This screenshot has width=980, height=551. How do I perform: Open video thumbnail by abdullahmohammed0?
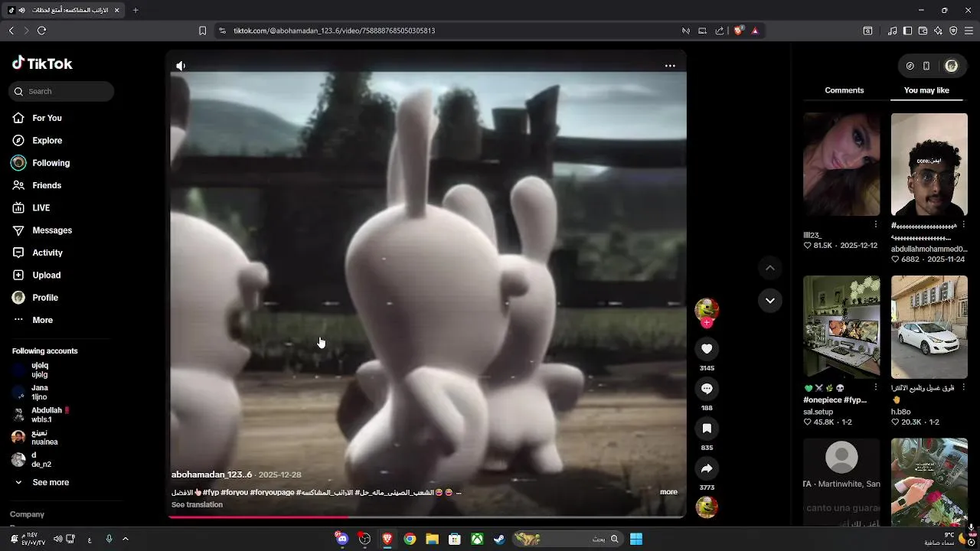tap(929, 165)
